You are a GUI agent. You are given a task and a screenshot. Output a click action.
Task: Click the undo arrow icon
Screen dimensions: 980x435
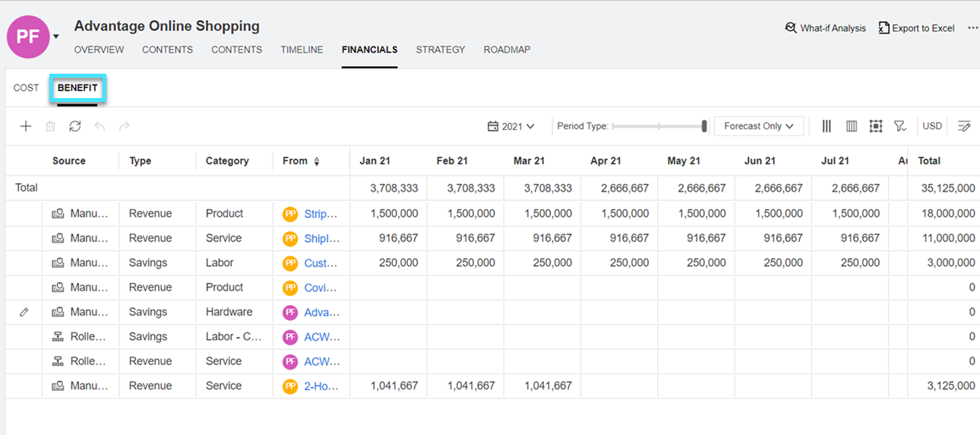(x=100, y=126)
